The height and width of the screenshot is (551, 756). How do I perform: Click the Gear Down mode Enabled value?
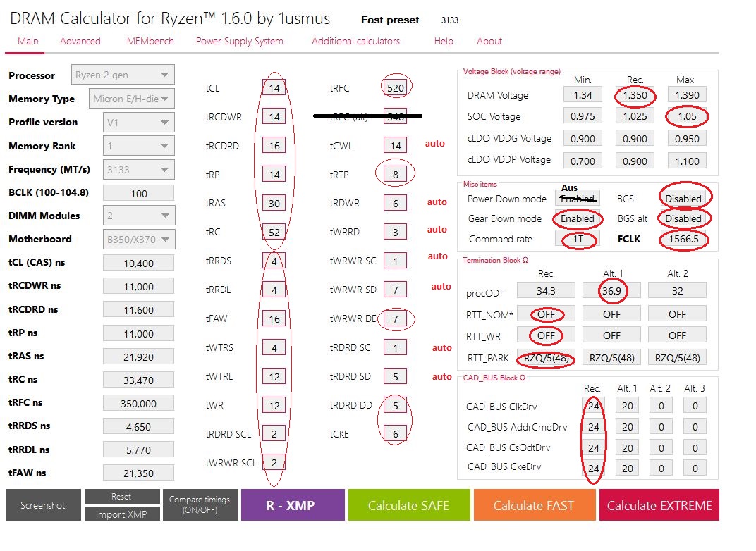(578, 218)
